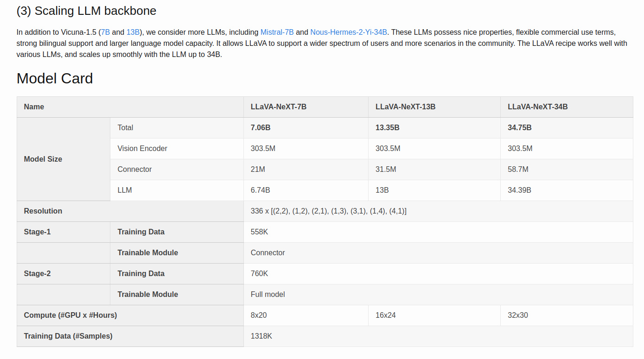
Task: Click Trainable Module label below Stage-2
Action: click(147, 294)
